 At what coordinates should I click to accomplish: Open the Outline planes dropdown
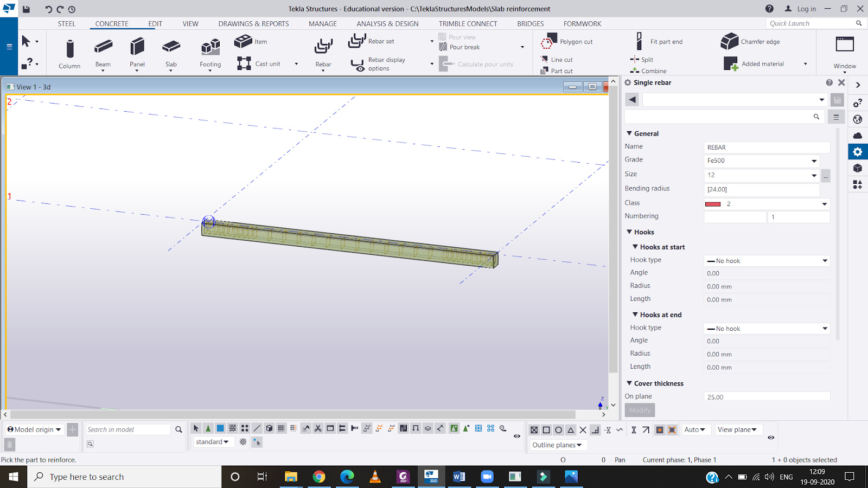click(557, 445)
